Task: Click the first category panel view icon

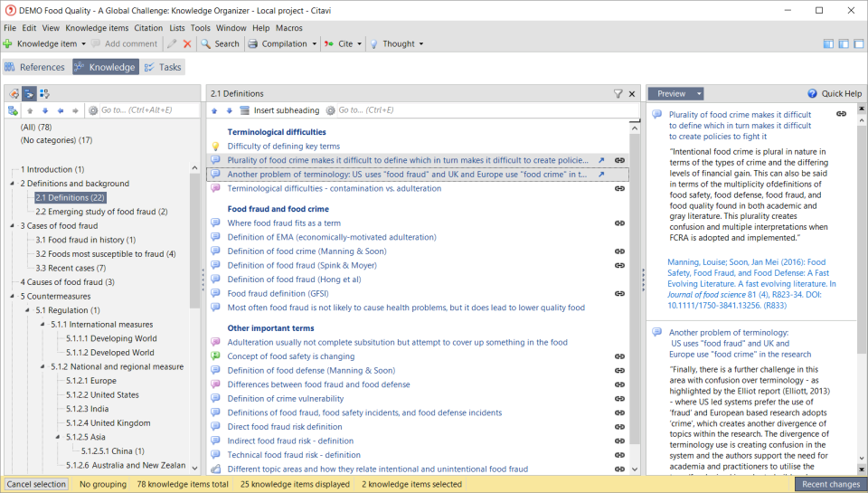Action: click(14, 93)
